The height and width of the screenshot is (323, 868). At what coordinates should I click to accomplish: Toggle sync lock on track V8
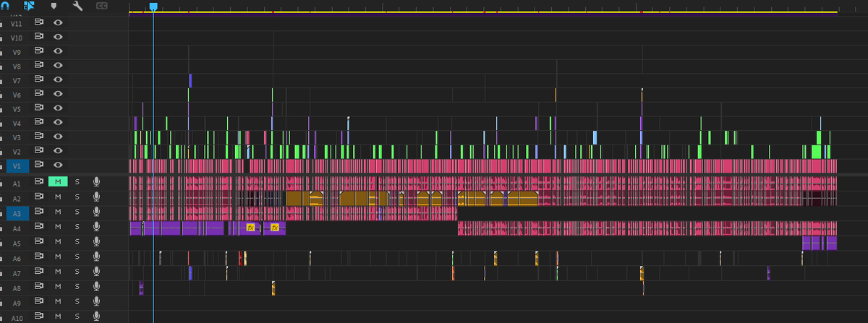(40, 65)
